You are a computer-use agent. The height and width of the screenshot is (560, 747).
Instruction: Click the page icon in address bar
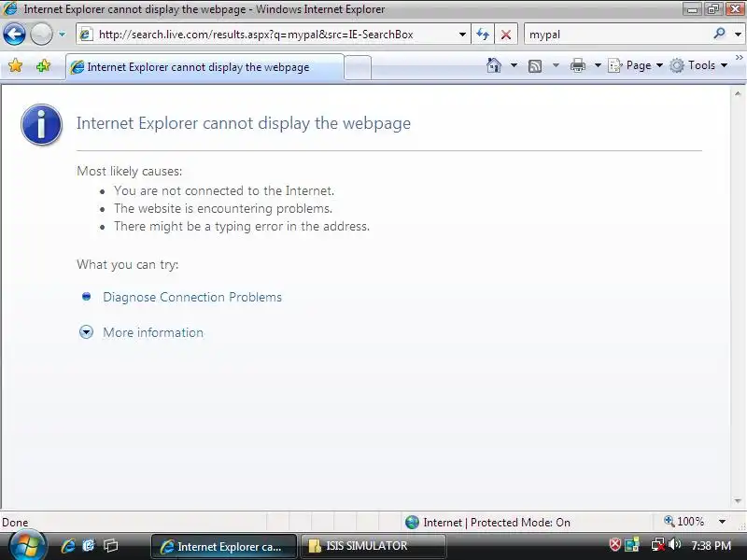(x=86, y=35)
